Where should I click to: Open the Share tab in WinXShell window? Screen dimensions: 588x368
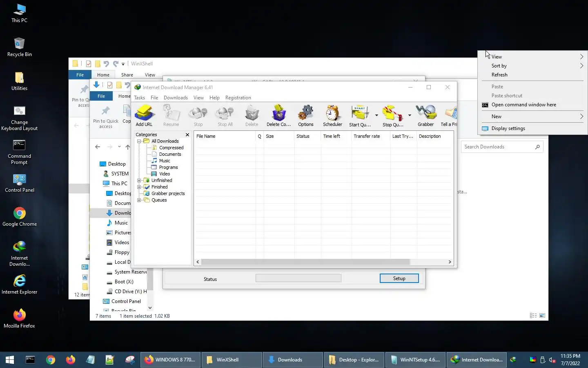(127, 75)
